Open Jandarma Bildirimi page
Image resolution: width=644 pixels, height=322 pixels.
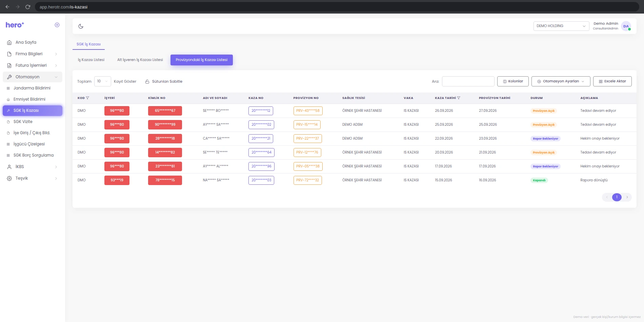(x=33, y=88)
